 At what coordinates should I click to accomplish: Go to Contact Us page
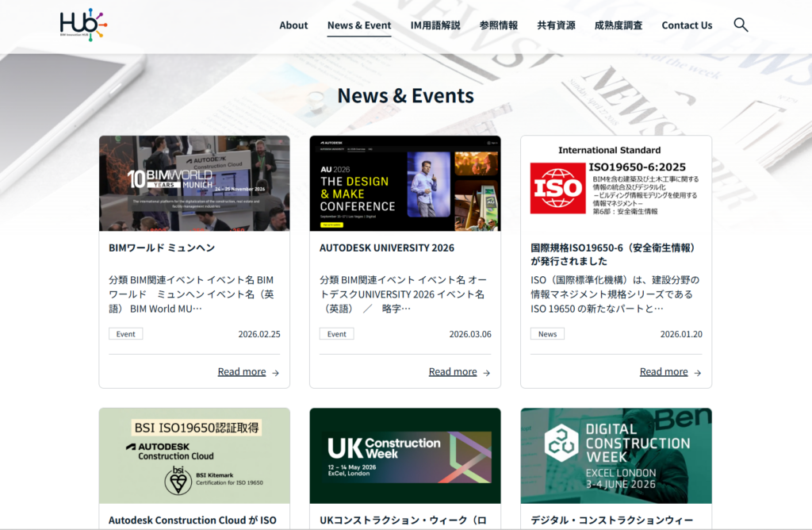[x=687, y=25]
